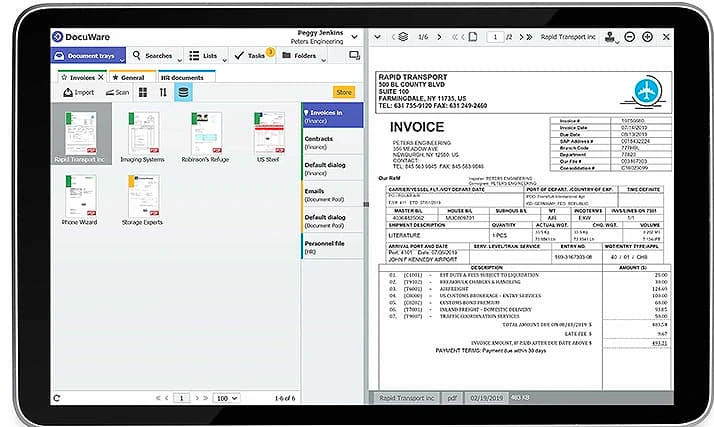This screenshot has width=714, height=427.
Task: Click the yellow Store button
Action: click(x=344, y=92)
